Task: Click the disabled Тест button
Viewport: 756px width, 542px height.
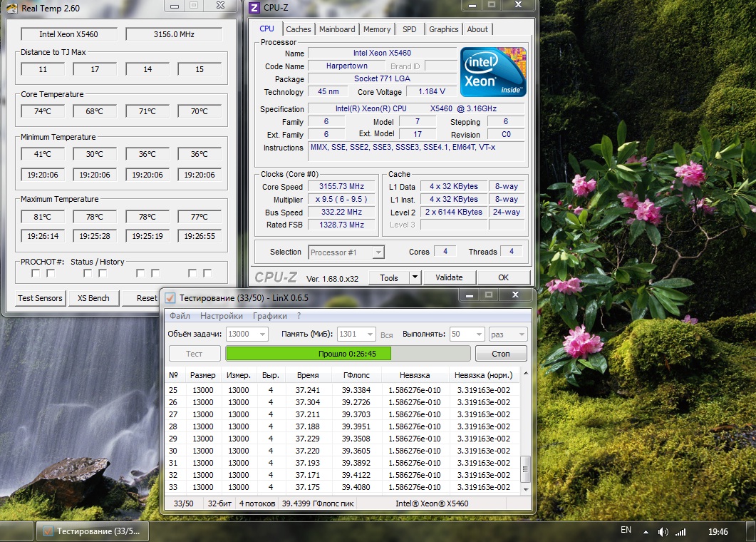Action: pyautogui.click(x=195, y=353)
